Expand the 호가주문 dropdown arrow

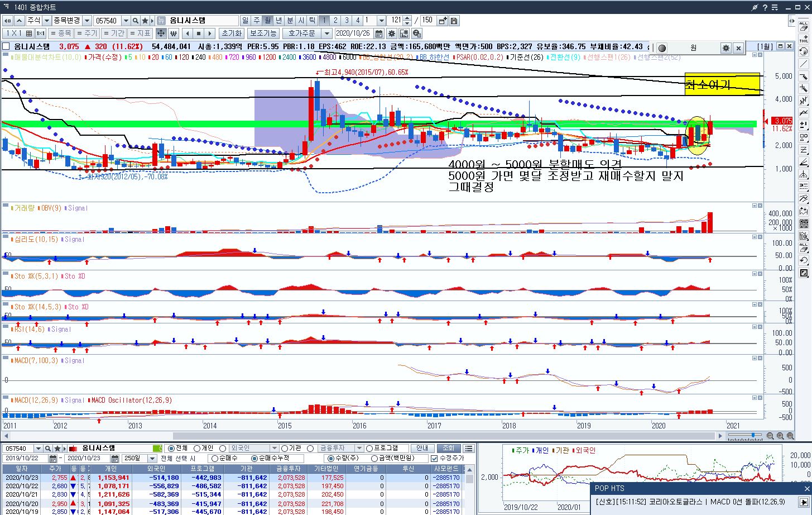click(328, 34)
